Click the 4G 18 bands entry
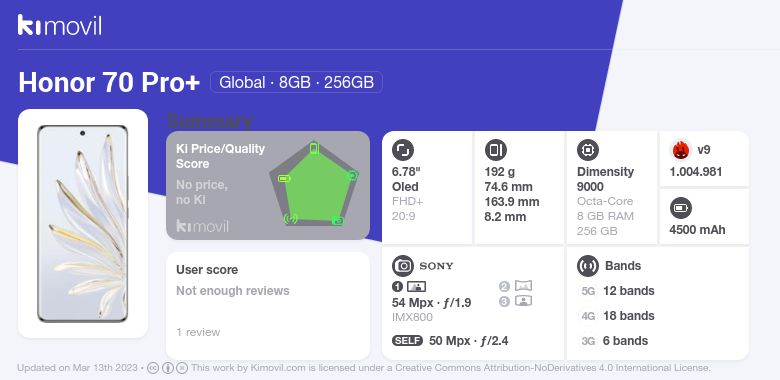Viewport: 780px width, 380px height. click(x=618, y=316)
